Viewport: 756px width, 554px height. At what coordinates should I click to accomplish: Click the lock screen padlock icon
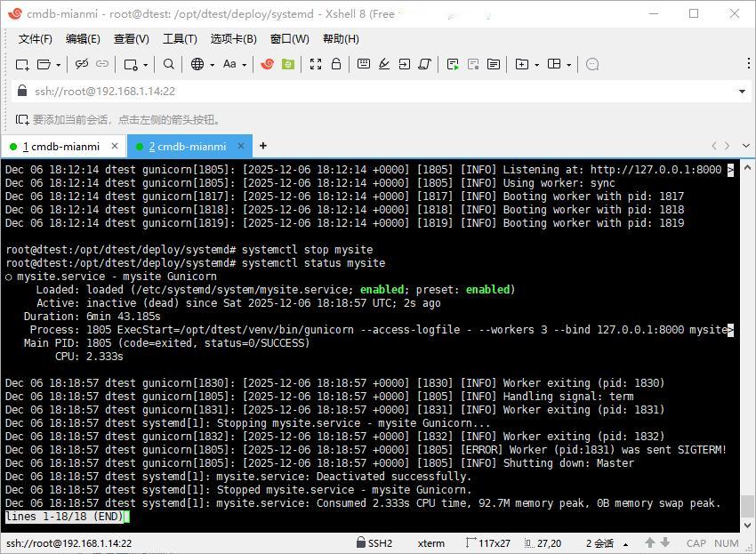[336, 64]
